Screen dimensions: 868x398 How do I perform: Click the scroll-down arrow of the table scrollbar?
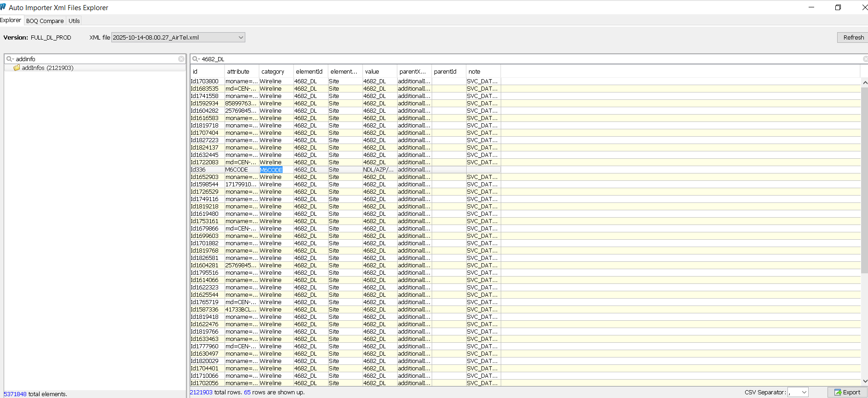[864, 381]
